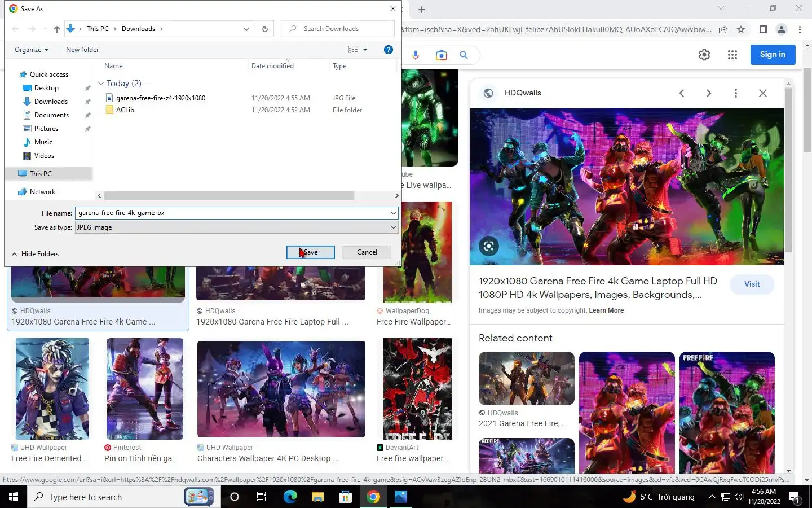Open the preview panel three-dot more options
This screenshot has width=812, height=508.
click(736, 93)
